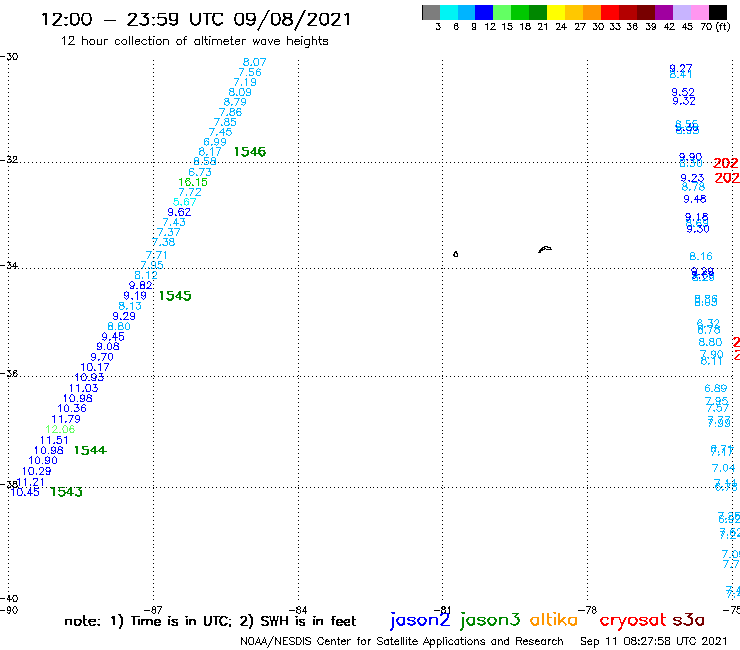Click the green 16.15 wave height value
Image resolution: width=740 pixels, height=650 pixels.
[x=193, y=182]
